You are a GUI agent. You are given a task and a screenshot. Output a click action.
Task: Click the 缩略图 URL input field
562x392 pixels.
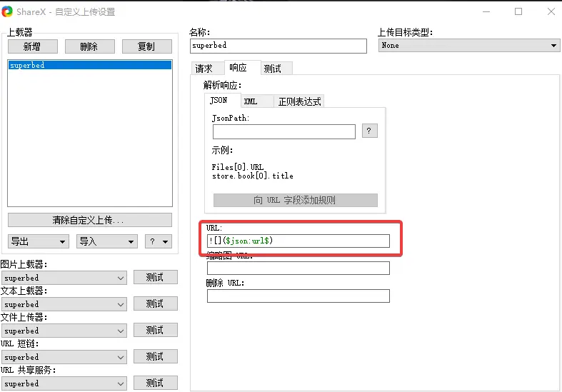pos(298,268)
